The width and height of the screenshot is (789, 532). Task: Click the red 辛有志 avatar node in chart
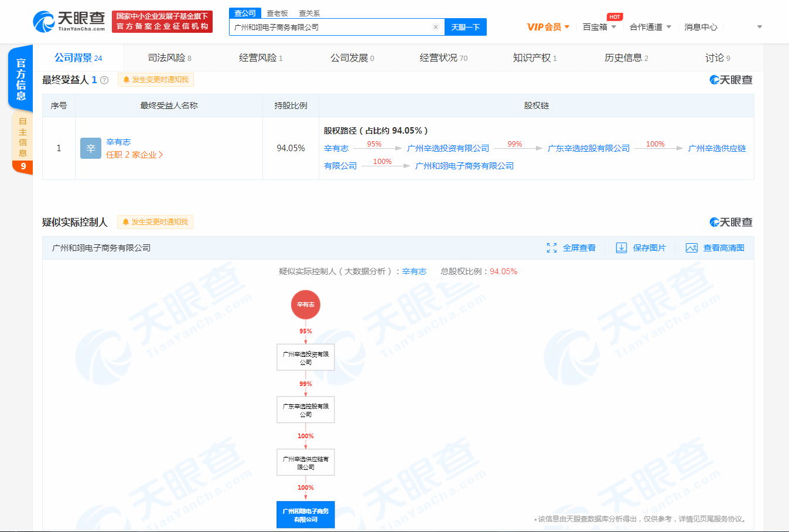click(305, 305)
